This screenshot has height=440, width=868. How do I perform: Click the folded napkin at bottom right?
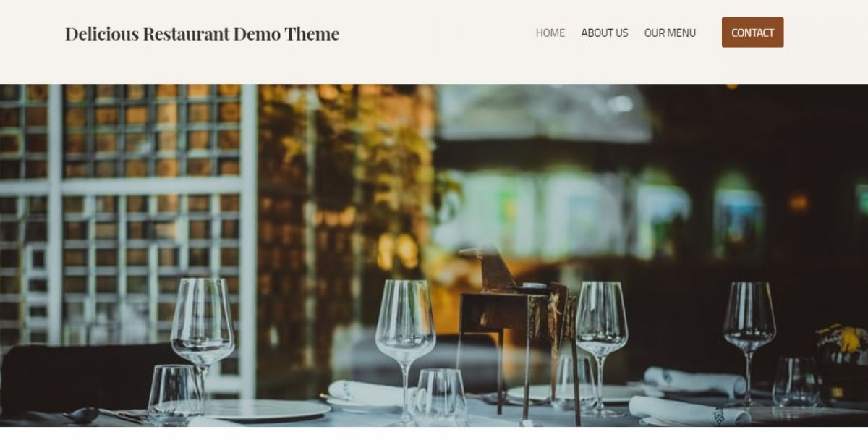click(x=689, y=411)
